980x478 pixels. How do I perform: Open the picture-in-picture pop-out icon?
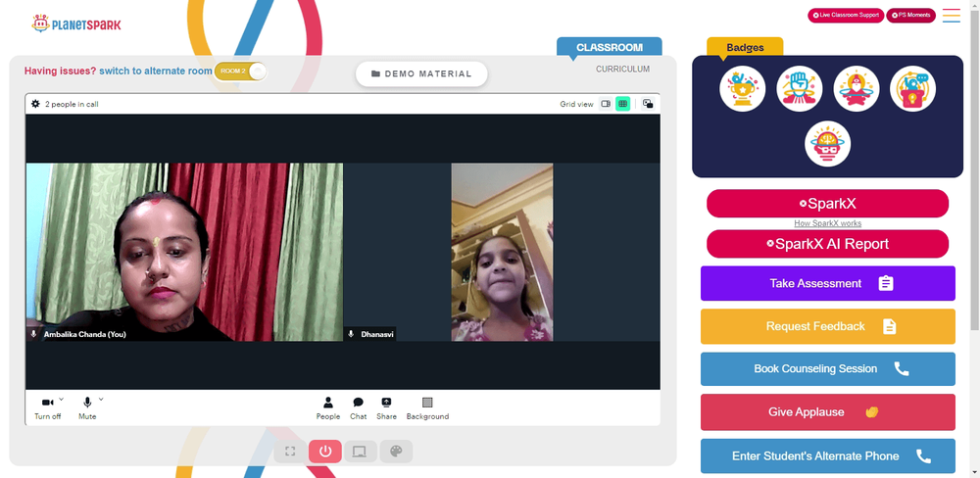(x=648, y=104)
